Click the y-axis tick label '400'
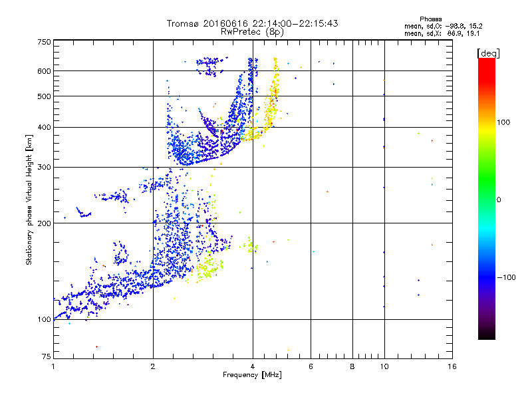The width and height of the screenshot is (532, 399). [44, 128]
